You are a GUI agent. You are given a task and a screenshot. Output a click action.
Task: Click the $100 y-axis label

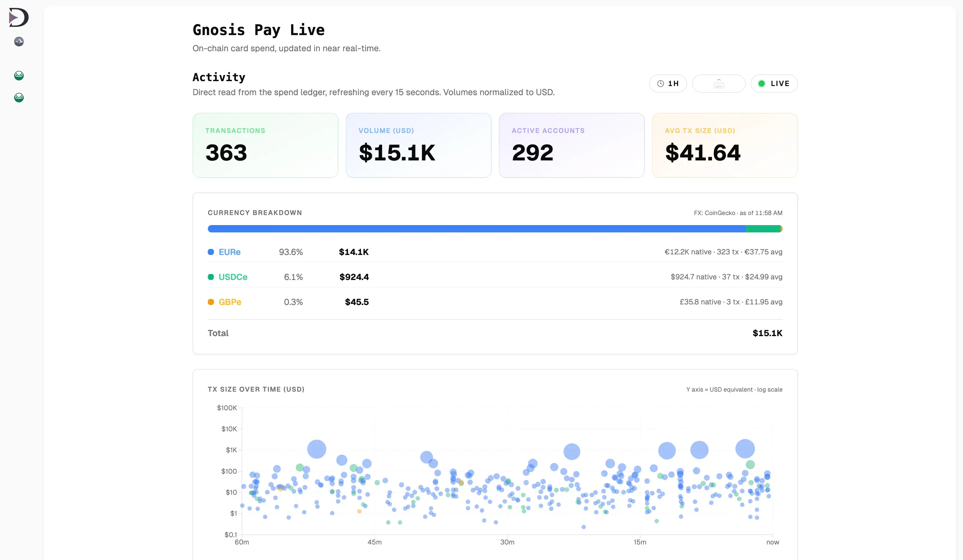(x=229, y=471)
